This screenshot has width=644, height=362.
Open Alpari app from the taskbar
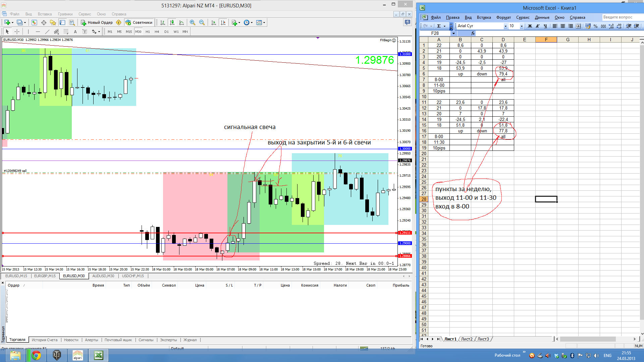click(77, 355)
